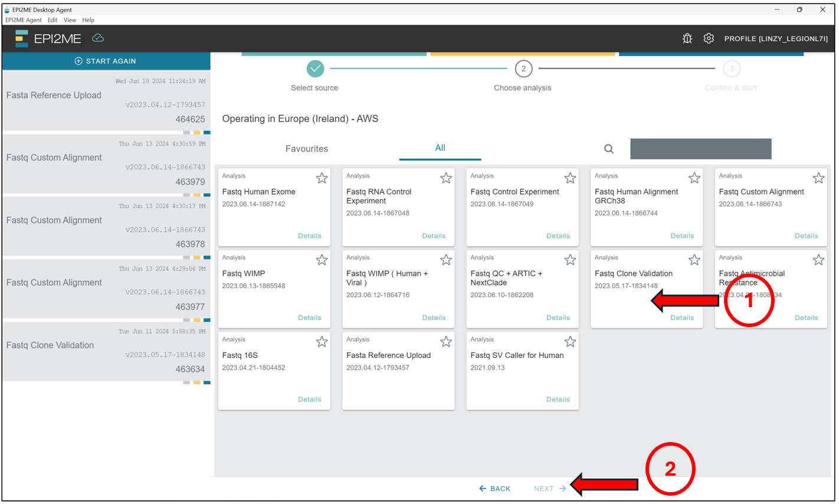Open Details for Fastq Clone Validation
Image resolution: width=839 pixels, height=504 pixels.
tap(682, 318)
